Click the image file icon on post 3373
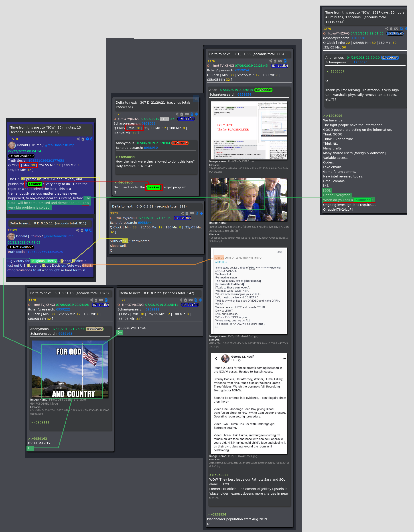The width and height of the screenshot is (414, 532). tap(197, 213)
